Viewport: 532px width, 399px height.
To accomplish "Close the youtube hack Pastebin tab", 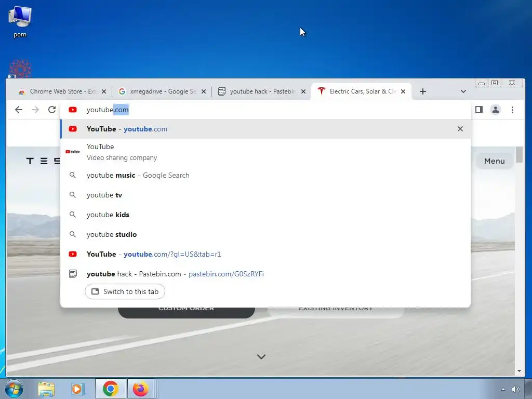I will [x=303, y=91].
